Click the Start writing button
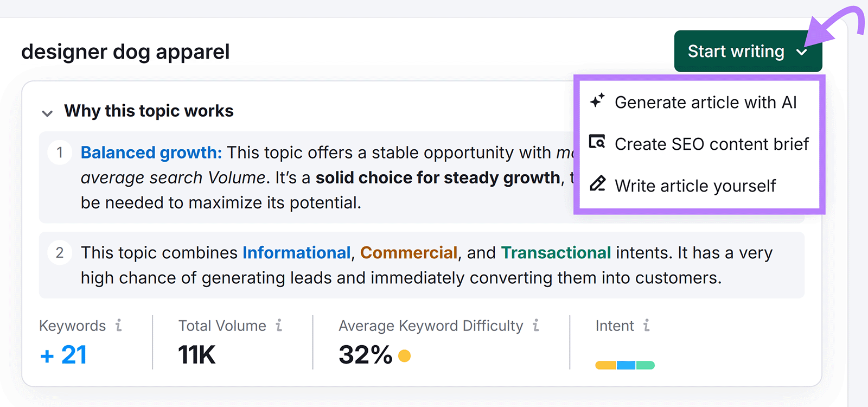Viewport: 868px width, 407px height. pos(736,52)
